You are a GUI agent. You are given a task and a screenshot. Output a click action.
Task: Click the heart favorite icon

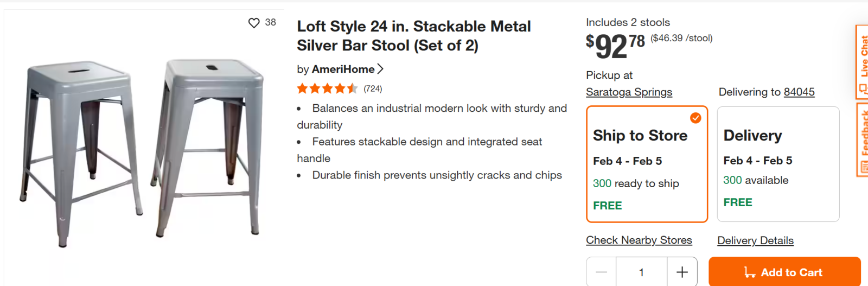click(x=254, y=23)
